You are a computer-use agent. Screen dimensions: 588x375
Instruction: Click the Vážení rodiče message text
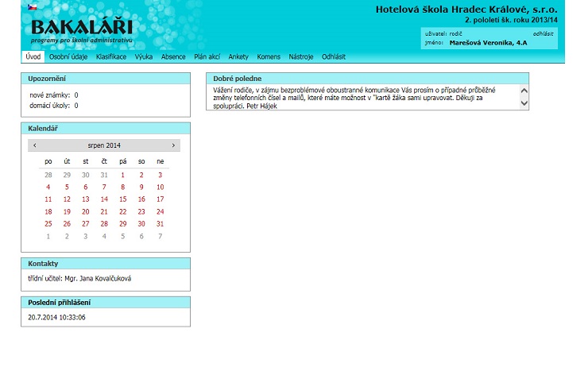(354, 98)
